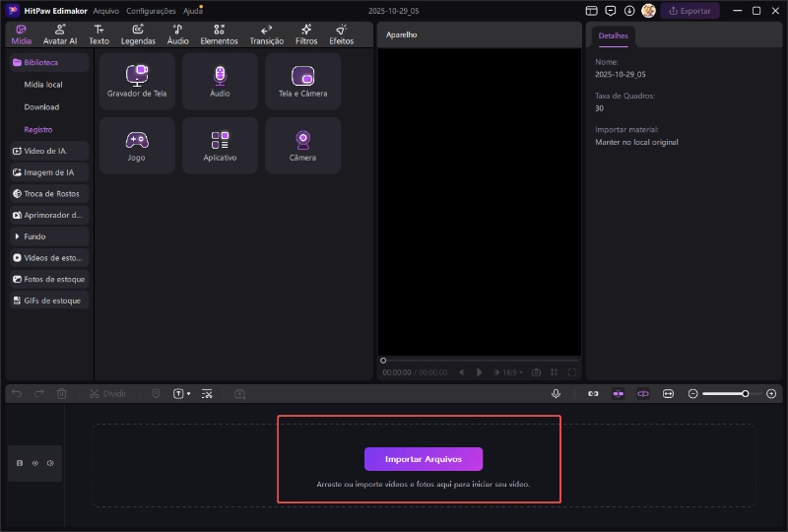Take a snapshot with the preview camera icon

click(537, 372)
